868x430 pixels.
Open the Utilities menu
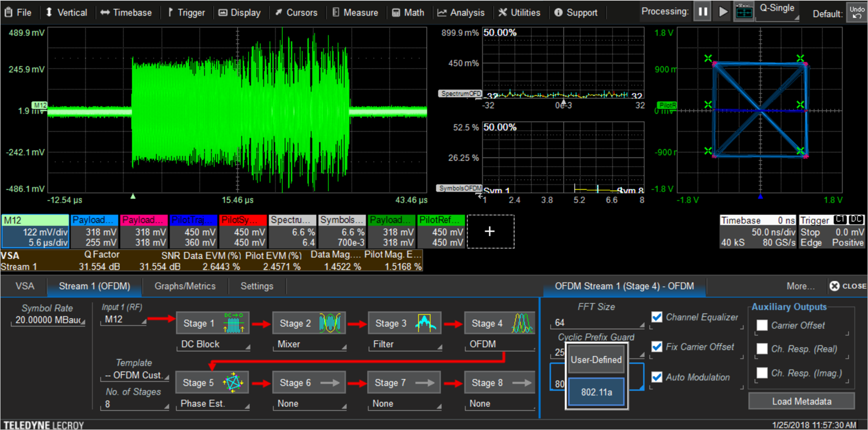520,12
